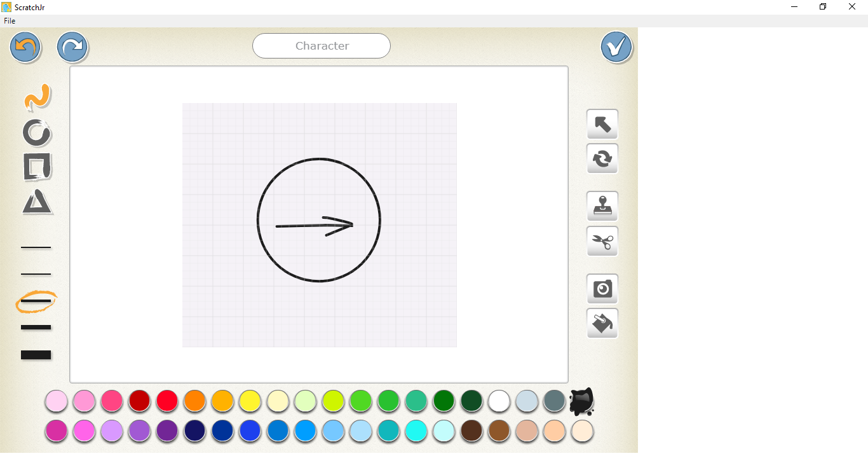Screen dimensions: 868x463
Task: Select the paint bucket fill tool
Action: point(602,324)
